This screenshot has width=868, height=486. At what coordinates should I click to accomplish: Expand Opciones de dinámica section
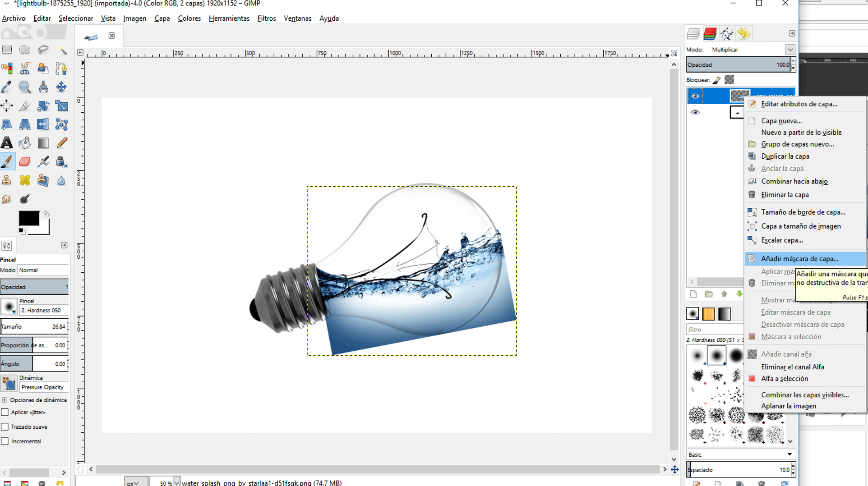pyautogui.click(x=5, y=400)
